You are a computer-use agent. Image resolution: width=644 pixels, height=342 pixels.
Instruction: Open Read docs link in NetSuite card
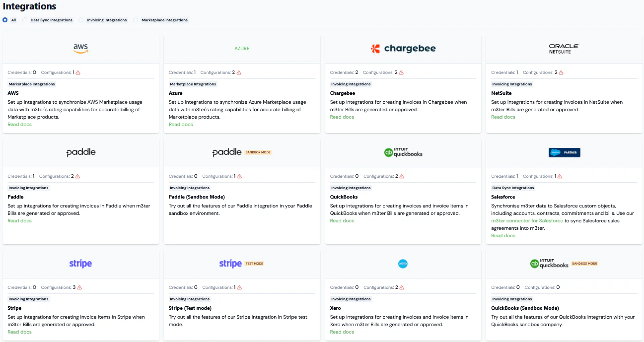pyautogui.click(x=503, y=117)
